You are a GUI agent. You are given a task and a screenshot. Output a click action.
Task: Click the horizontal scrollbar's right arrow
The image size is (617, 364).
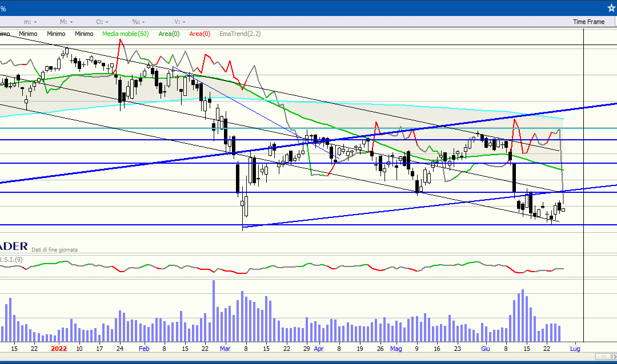click(x=614, y=357)
